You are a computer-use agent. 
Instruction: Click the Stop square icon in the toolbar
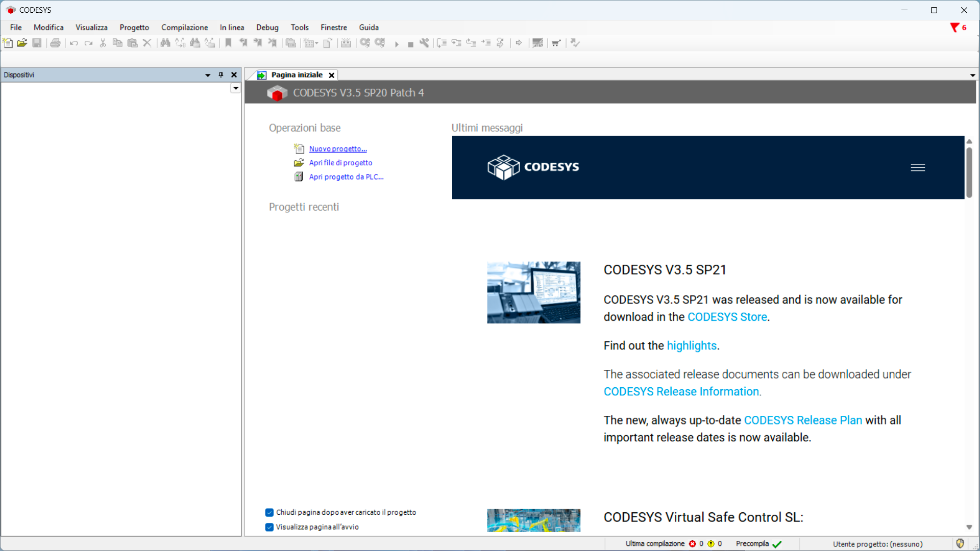click(x=410, y=44)
